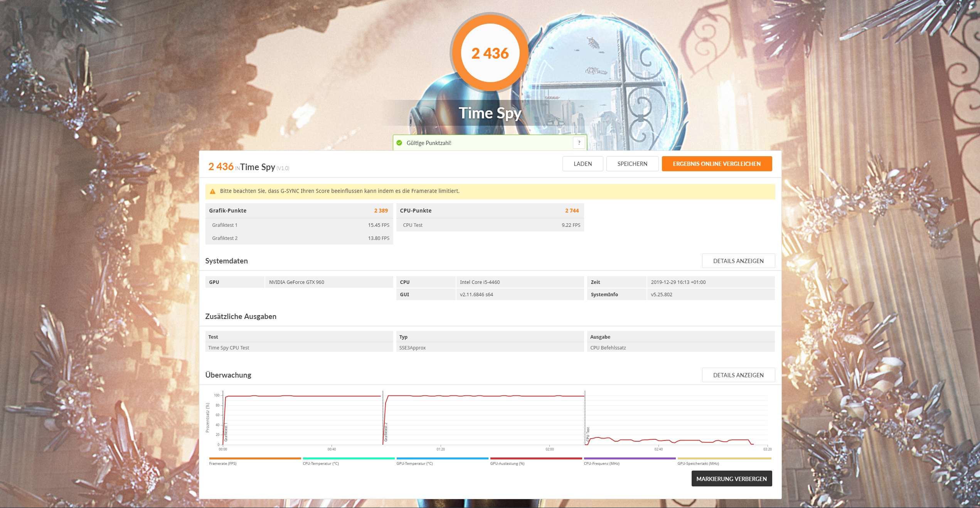The height and width of the screenshot is (508, 980).
Task: Toggle GPU-Speichertakt legend series
Action: pos(724,461)
